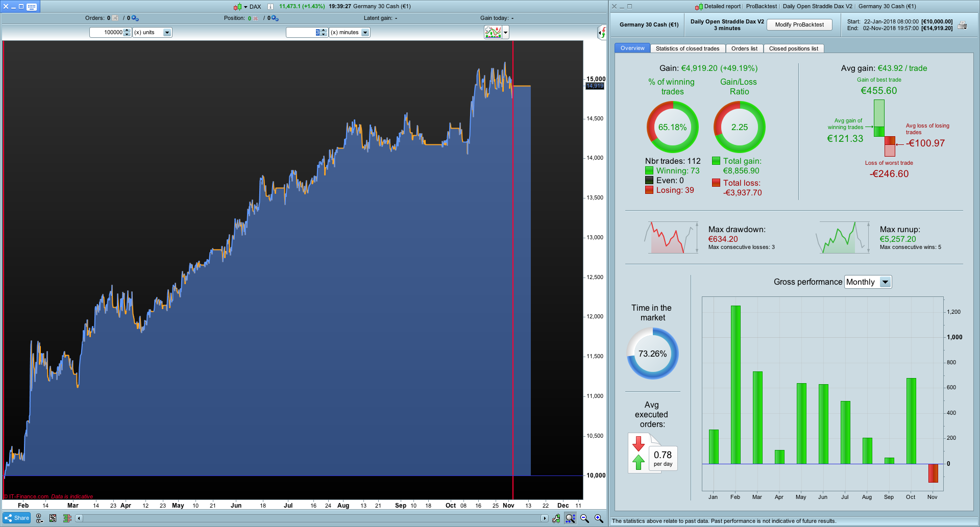Click the Share button
This screenshot has width=980, height=527.
pyautogui.click(x=17, y=518)
